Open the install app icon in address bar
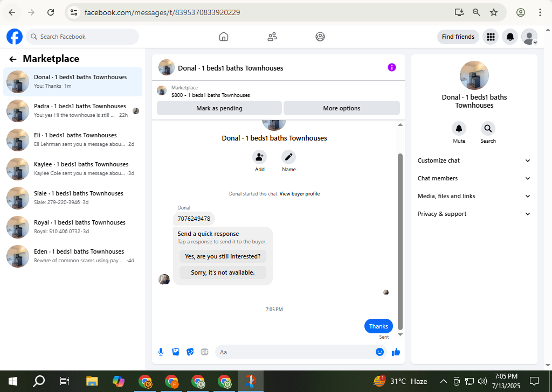 [x=459, y=12]
